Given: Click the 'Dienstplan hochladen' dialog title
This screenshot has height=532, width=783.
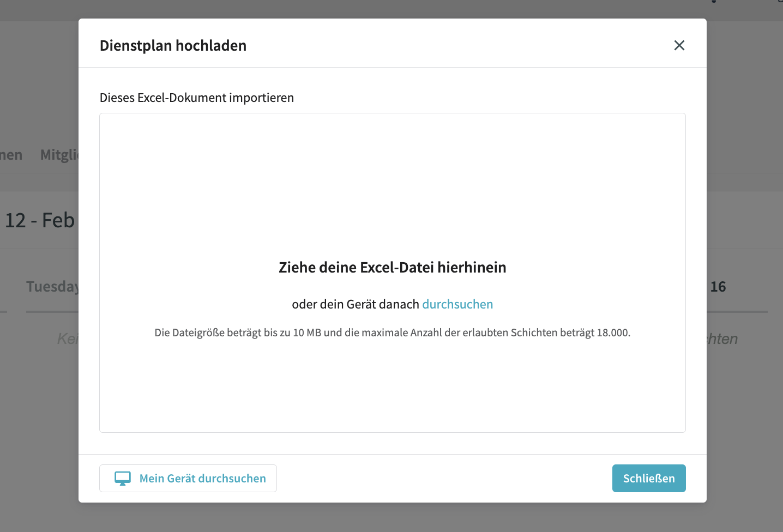Looking at the screenshot, I should (173, 45).
